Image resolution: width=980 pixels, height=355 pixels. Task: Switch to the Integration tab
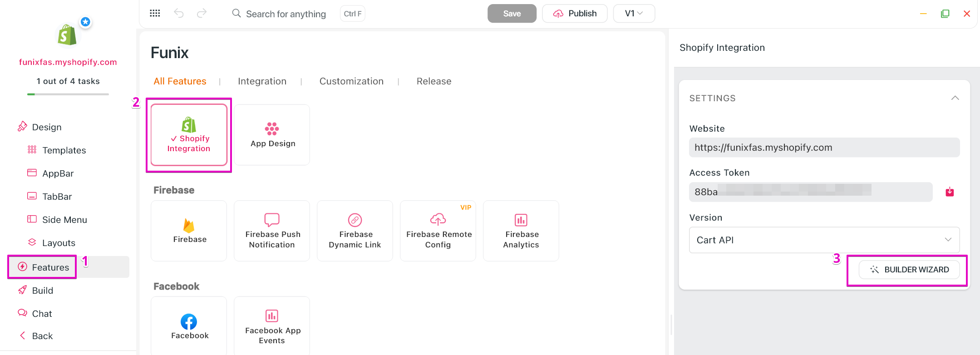262,81
